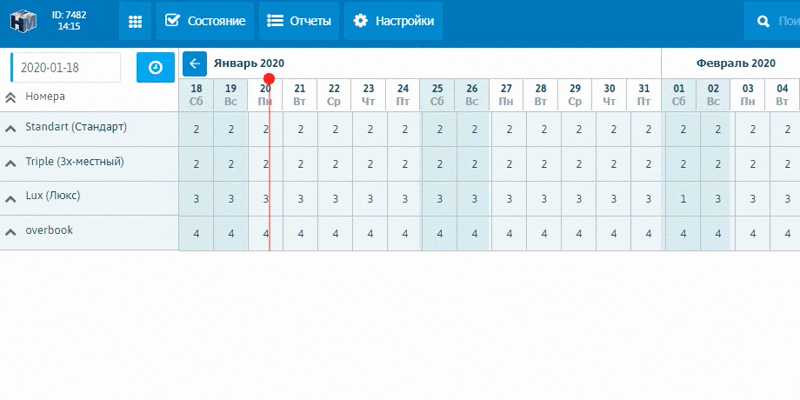
Task: Open the Состояние tab
Action: (x=205, y=21)
